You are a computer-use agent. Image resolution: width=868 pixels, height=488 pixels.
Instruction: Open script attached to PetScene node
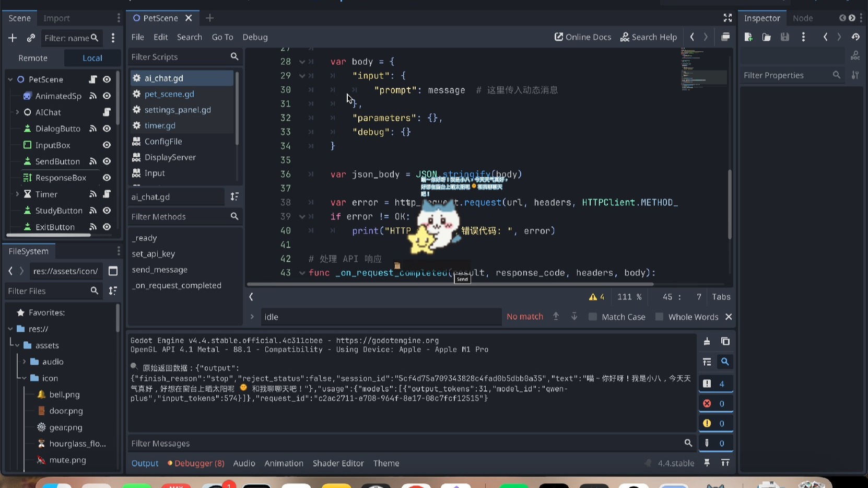click(x=93, y=79)
